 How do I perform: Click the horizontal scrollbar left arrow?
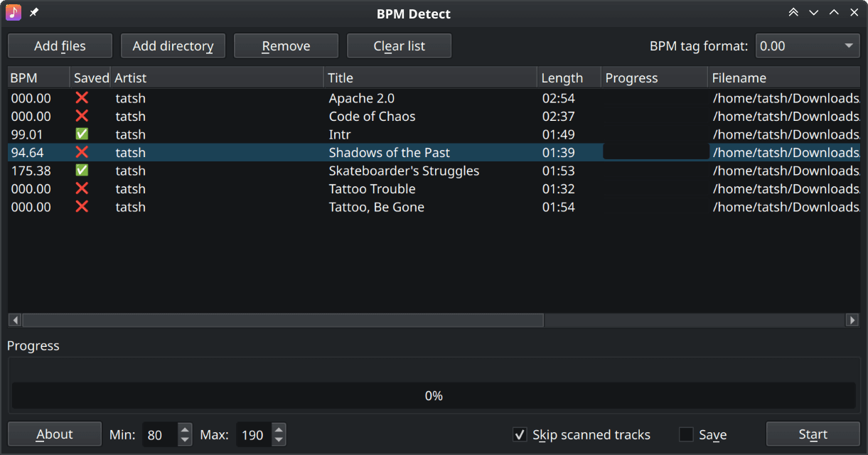pos(15,321)
